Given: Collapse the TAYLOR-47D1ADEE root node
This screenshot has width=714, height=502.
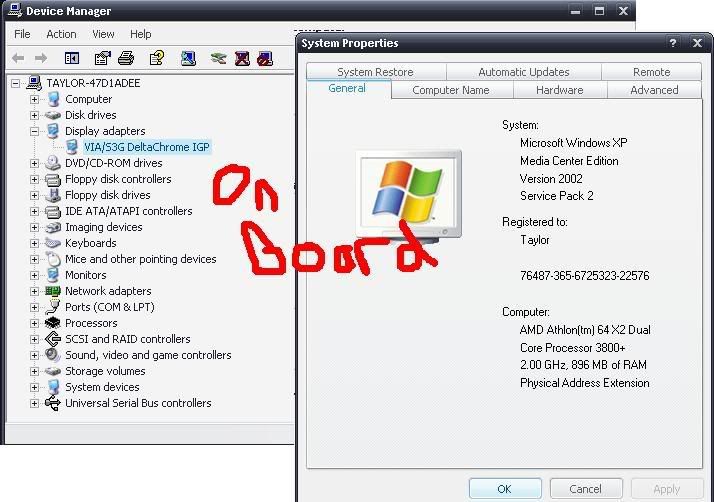Looking at the screenshot, I should (15, 83).
